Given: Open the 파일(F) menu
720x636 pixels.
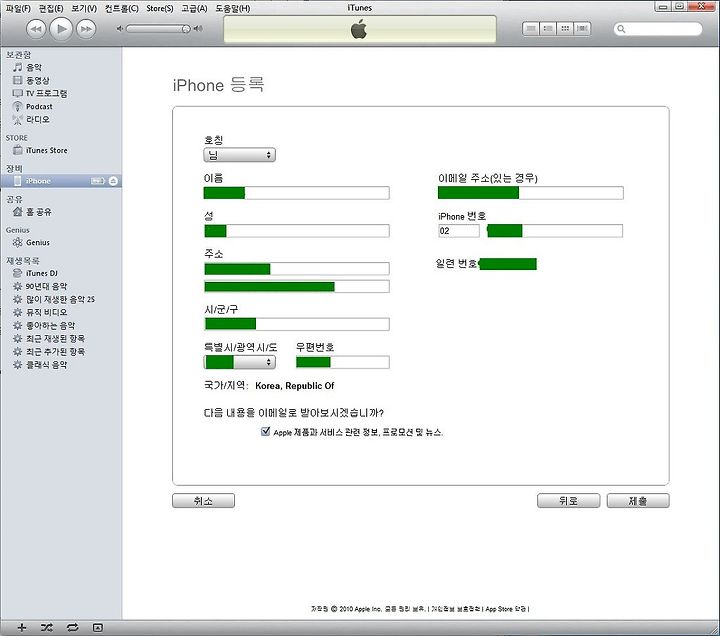Looking at the screenshot, I should (x=18, y=8).
